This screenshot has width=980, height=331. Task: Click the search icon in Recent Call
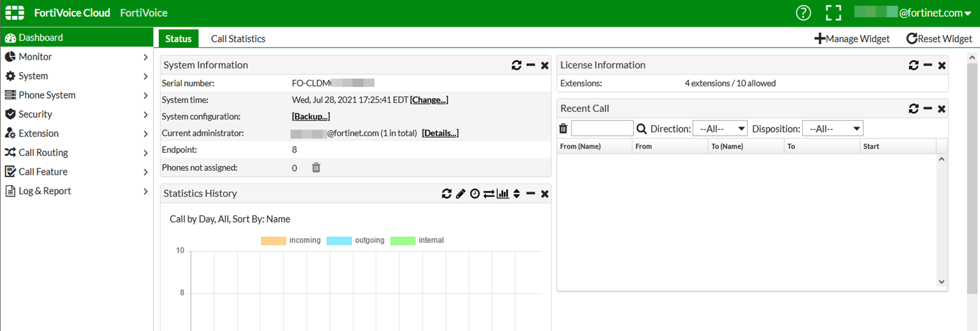641,128
